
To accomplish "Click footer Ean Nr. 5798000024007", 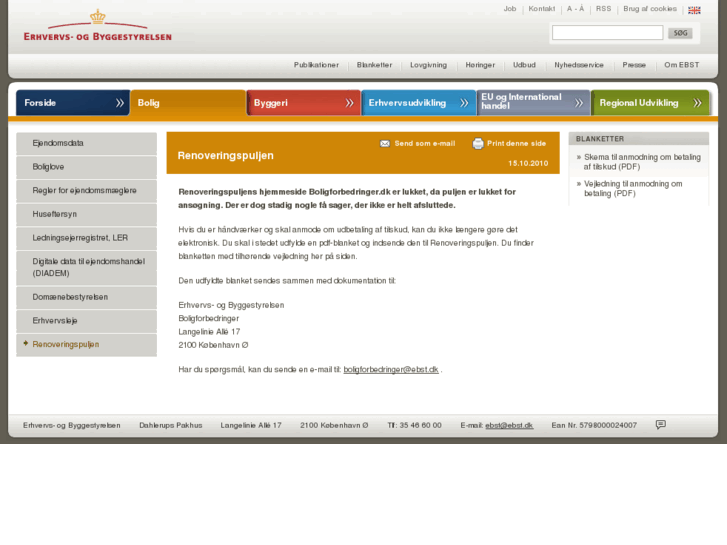I will pos(594,425).
